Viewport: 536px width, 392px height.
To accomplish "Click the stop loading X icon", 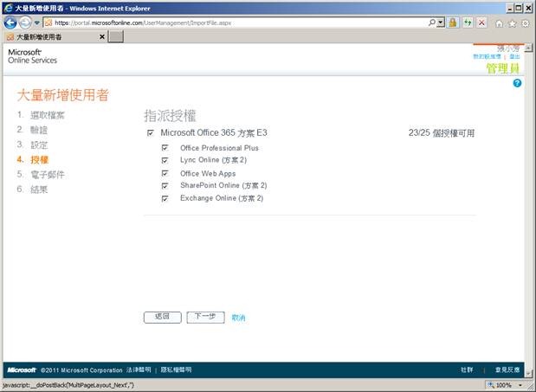I will point(481,22).
